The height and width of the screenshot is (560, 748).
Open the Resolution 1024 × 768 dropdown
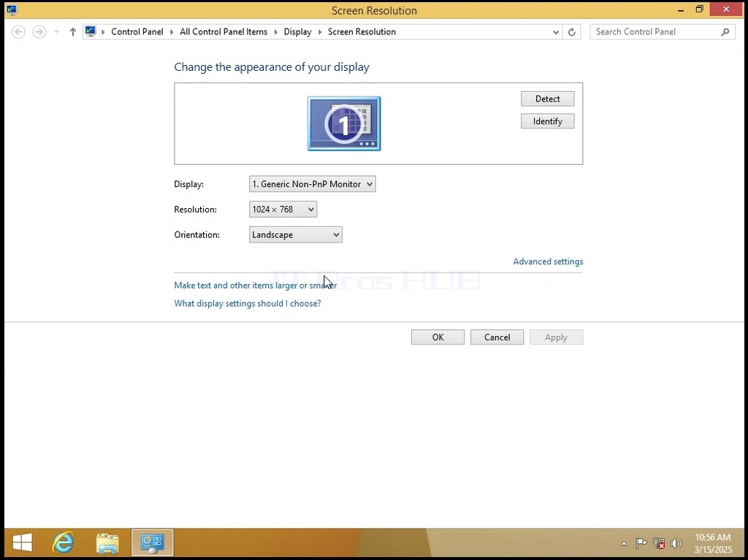coord(283,210)
